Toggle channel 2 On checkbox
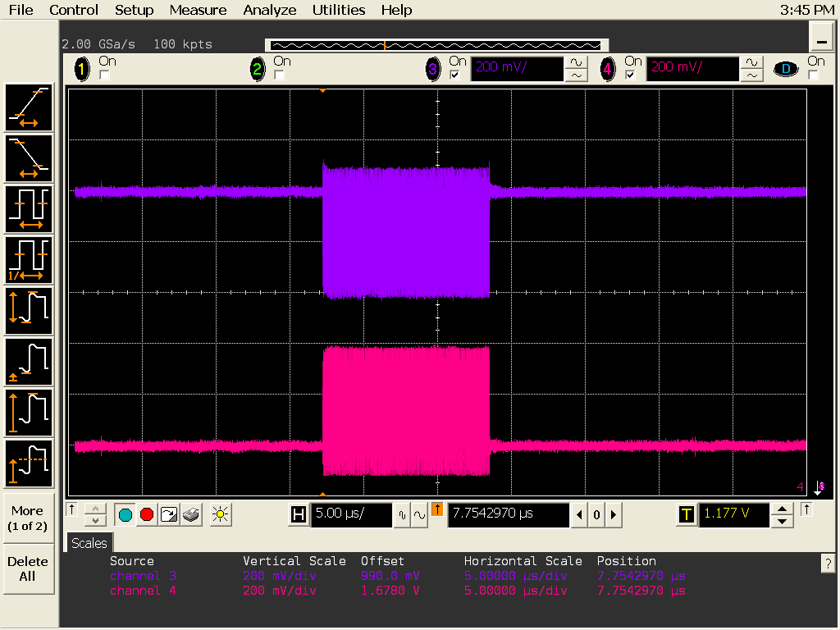 [279, 75]
